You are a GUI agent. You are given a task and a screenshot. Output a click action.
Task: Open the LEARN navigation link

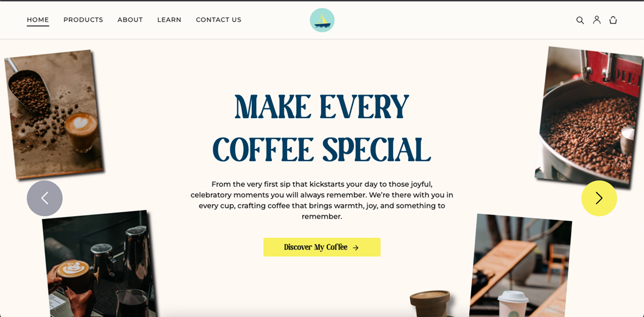coord(169,20)
